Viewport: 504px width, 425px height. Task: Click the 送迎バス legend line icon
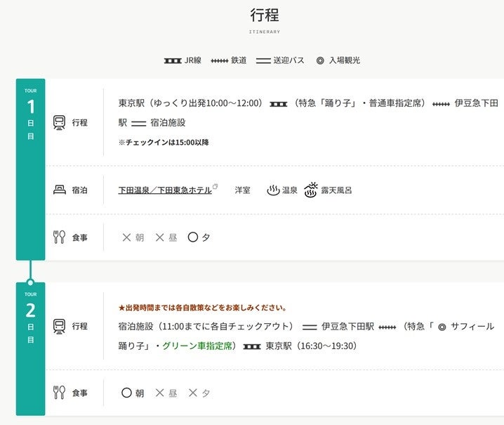click(263, 61)
